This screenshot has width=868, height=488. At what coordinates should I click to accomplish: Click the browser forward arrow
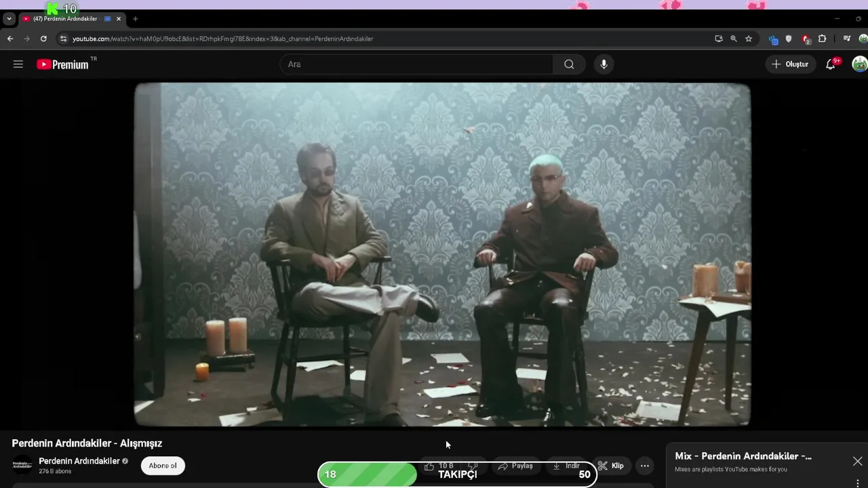pos(26,39)
